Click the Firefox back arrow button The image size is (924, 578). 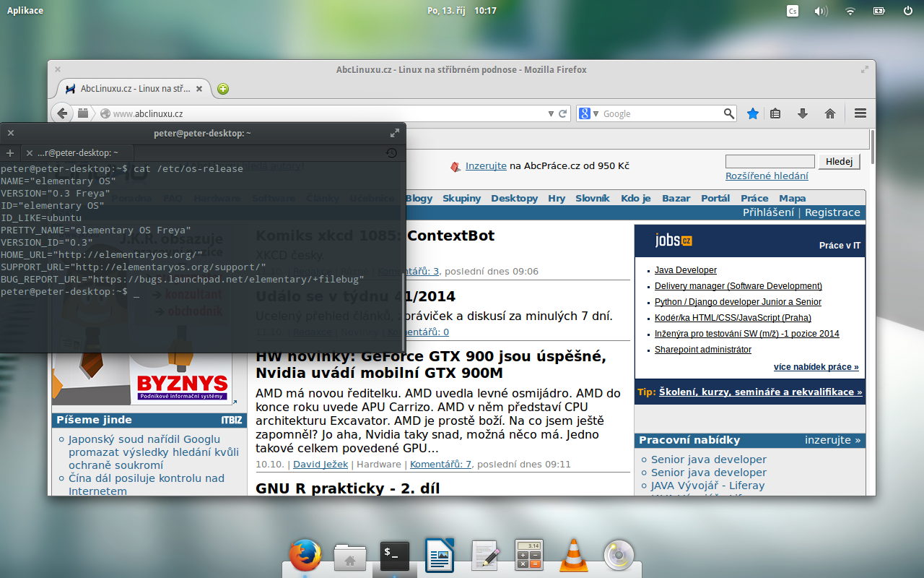point(63,113)
